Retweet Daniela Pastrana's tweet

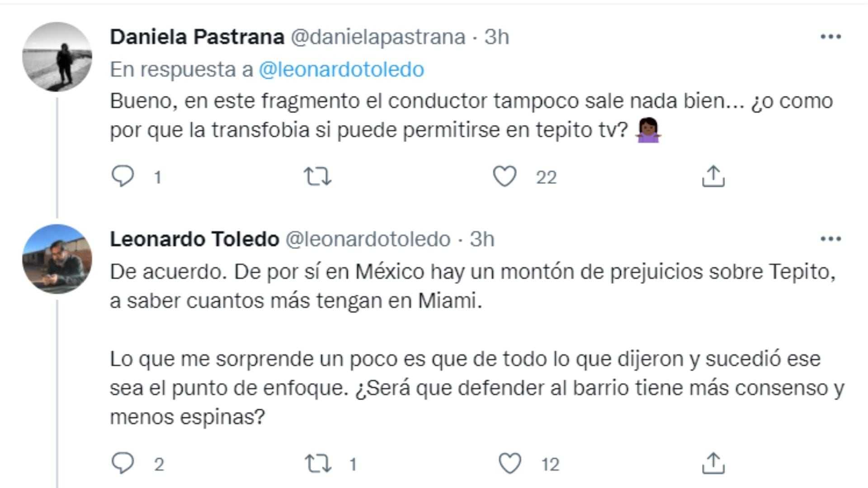point(317,176)
